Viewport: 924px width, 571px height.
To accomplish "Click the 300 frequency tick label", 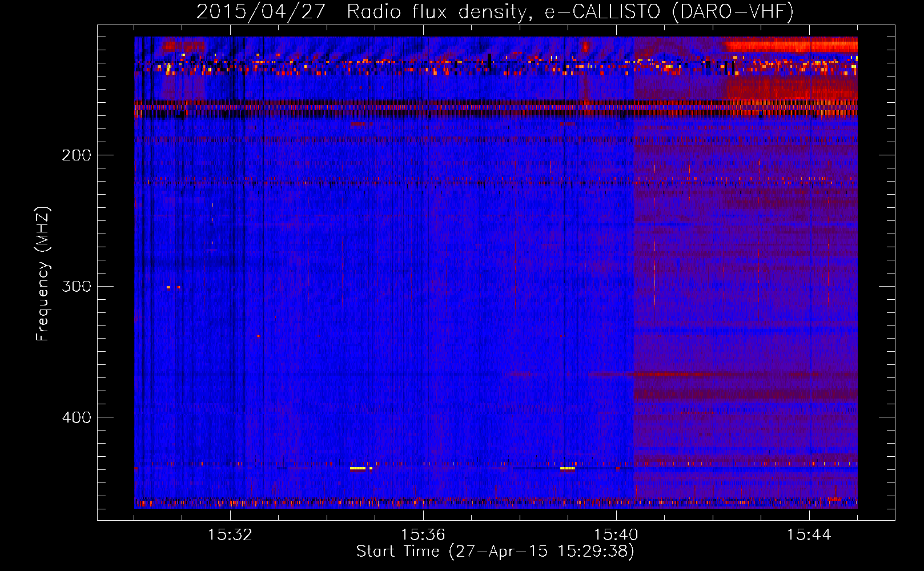I will pyautogui.click(x=77, y=286).
